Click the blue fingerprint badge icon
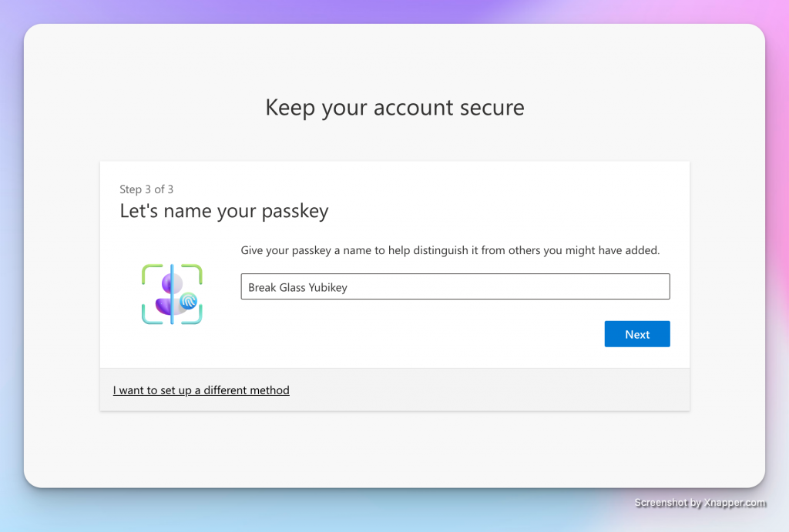Screen dimensions: 789x532 188,300
